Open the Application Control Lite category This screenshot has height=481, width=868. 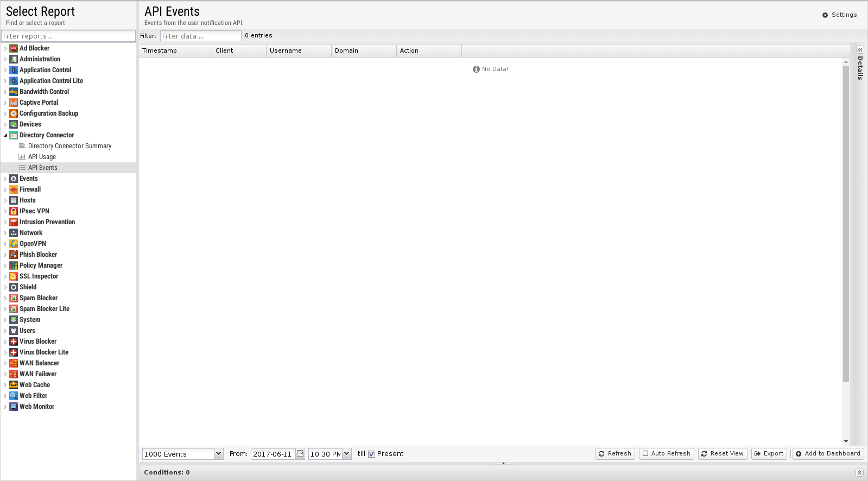pos(51,81)
